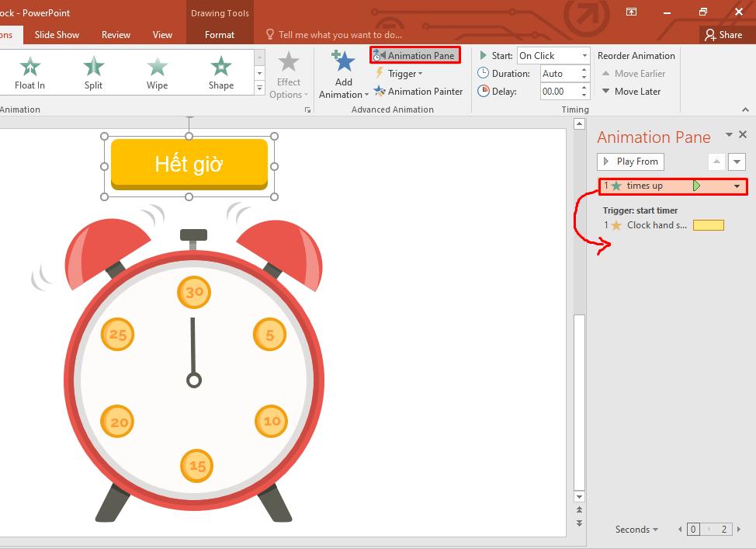
Task: Open the Format tab
Action: click(220, 34)
